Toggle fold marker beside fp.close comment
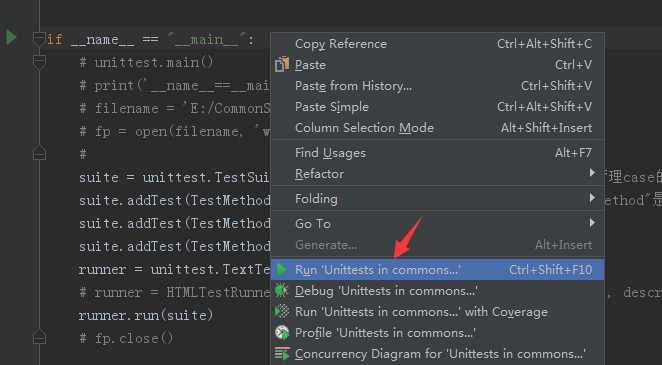The width and height of the screenshot is (662, 365). [39, 337]
